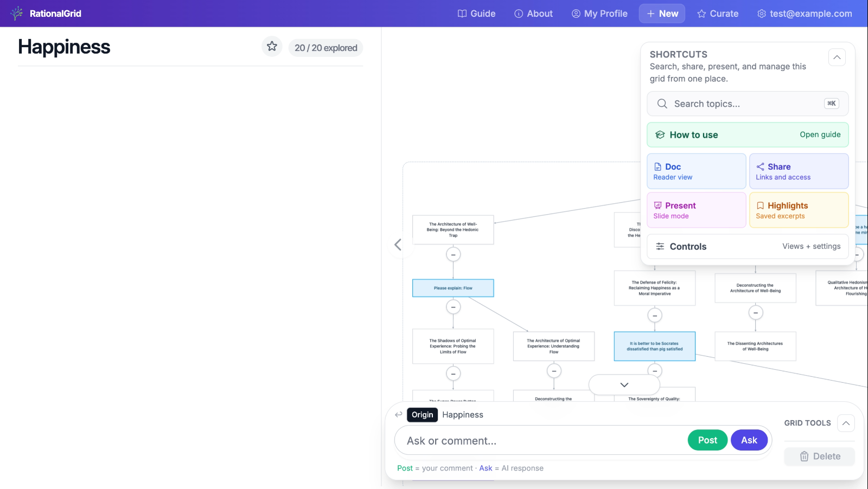
Task: Collapse the side panel with left chevron
Action: pos(398,245)
